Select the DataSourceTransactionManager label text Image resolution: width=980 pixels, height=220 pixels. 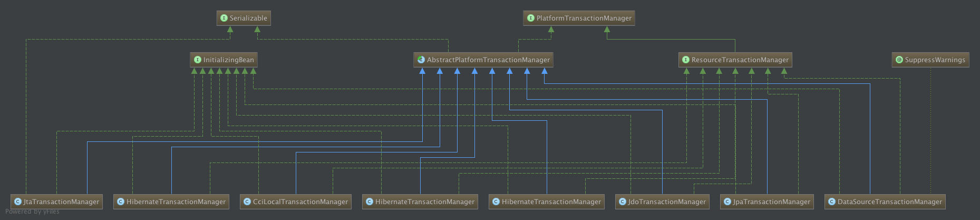[x=889, y=202]
